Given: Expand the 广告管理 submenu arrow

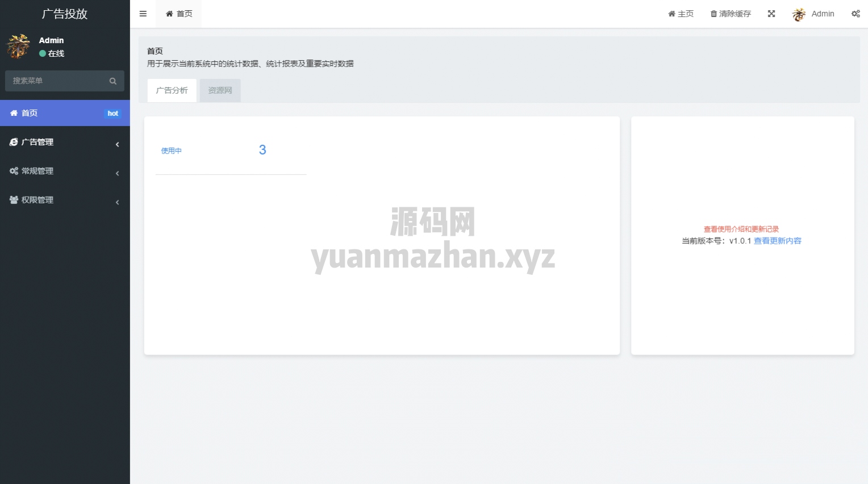Looking at the screenshot, I should click(x=117, y=144).
